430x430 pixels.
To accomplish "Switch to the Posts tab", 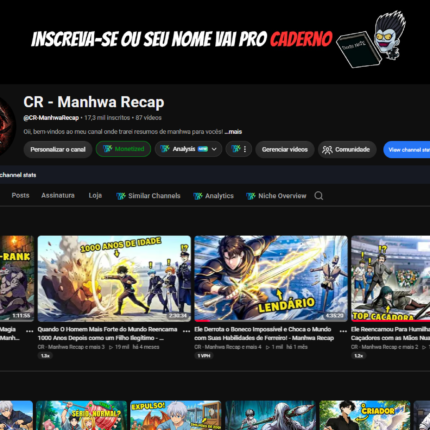I will tap(20, 195).
